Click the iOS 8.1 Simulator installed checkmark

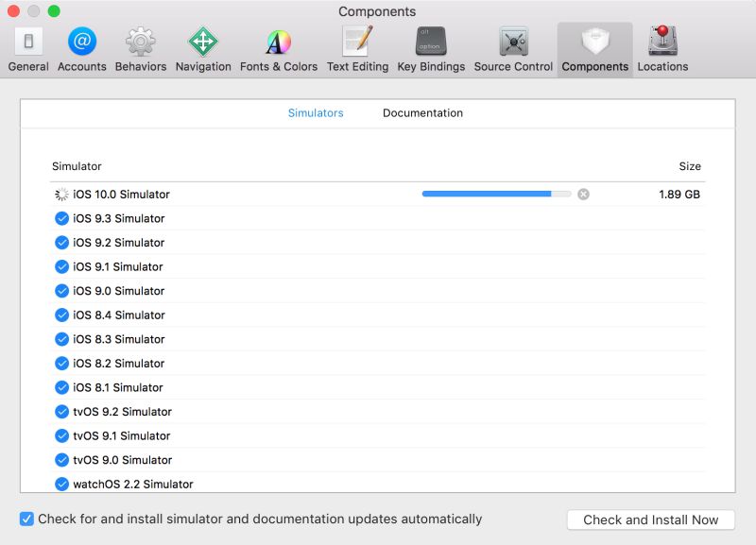(x=61, y=387)
